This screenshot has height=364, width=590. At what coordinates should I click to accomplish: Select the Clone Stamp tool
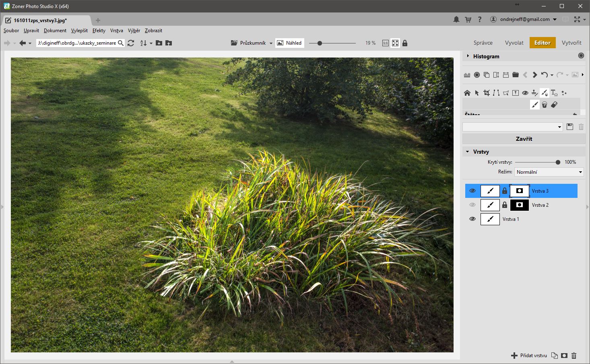(x=534, y=93)
